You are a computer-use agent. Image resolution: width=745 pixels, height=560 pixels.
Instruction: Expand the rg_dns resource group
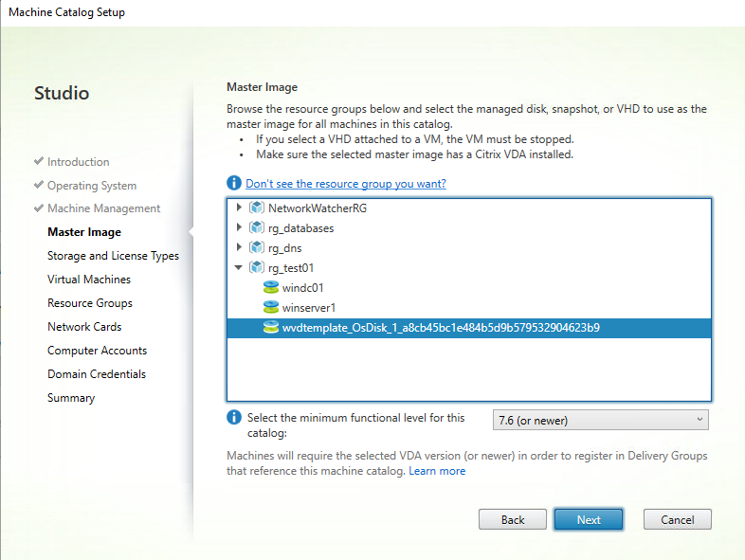pos(239,247)
